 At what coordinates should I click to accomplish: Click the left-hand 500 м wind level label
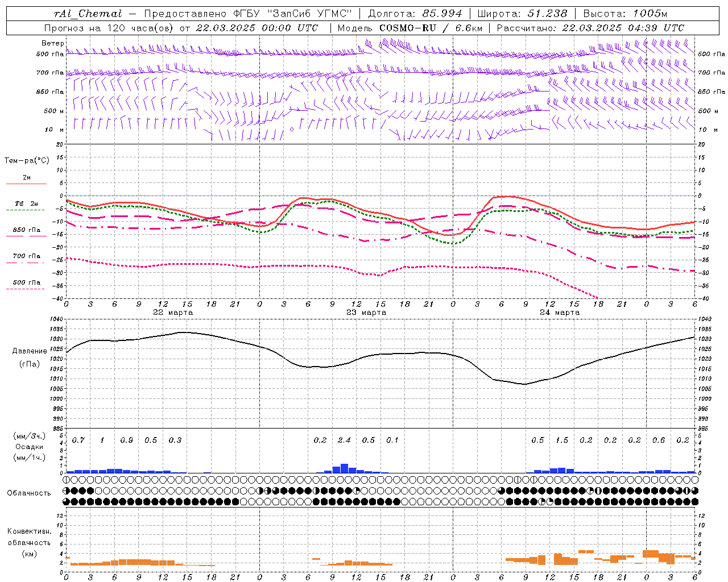coord(54,111)
